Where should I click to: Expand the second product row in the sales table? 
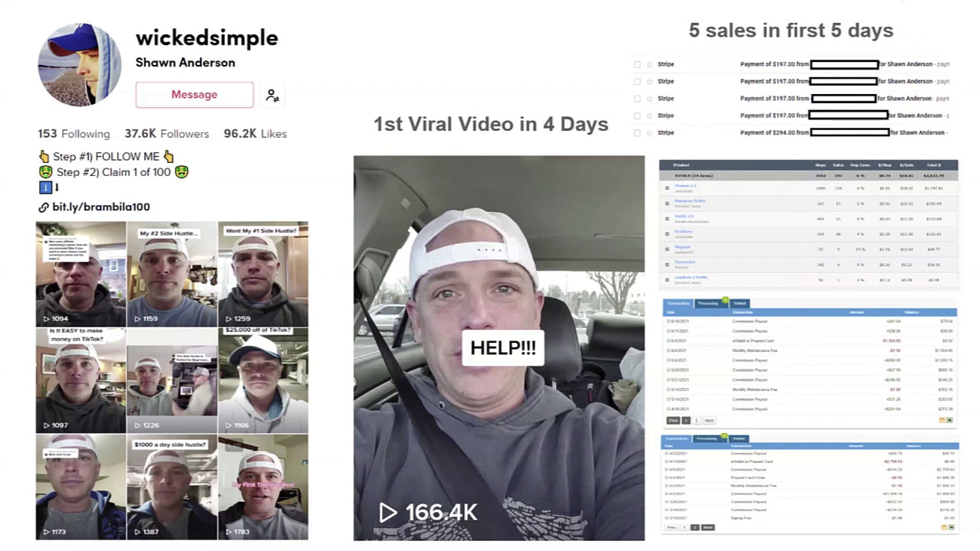pos(667,204)
